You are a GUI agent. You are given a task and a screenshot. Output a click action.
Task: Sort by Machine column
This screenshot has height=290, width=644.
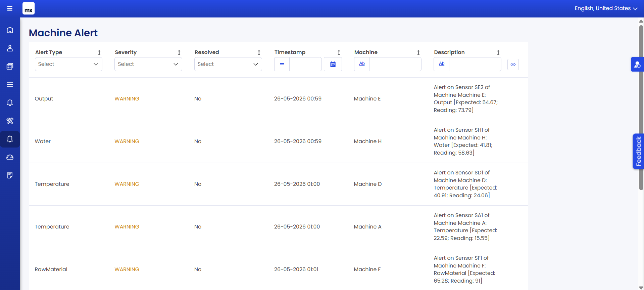tap(418, 52)
